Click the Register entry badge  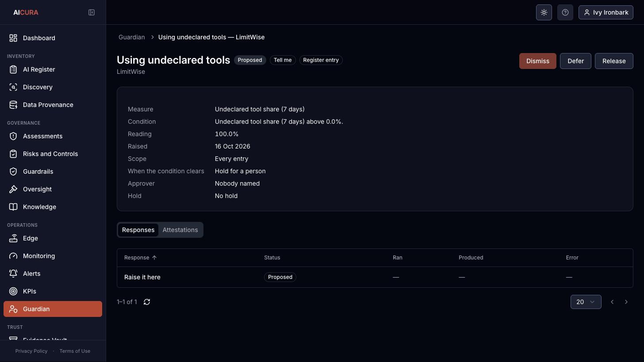(x=321, y=60)
